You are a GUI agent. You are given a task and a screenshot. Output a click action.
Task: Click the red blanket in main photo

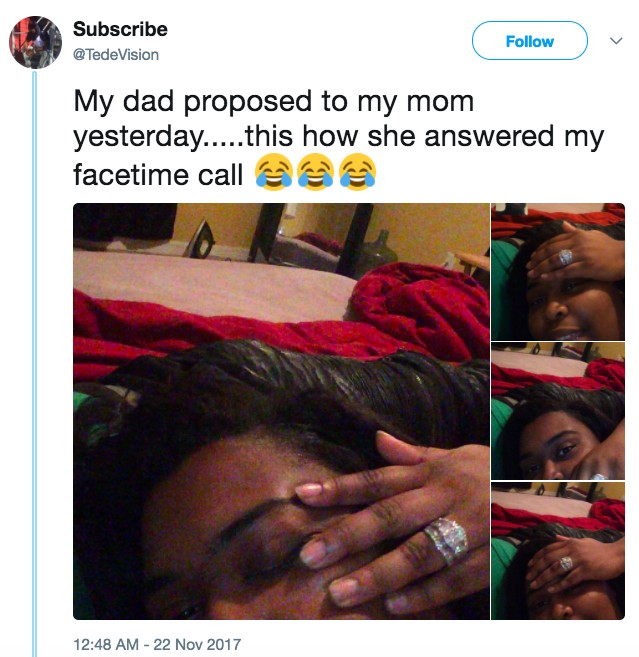(420, 310)
